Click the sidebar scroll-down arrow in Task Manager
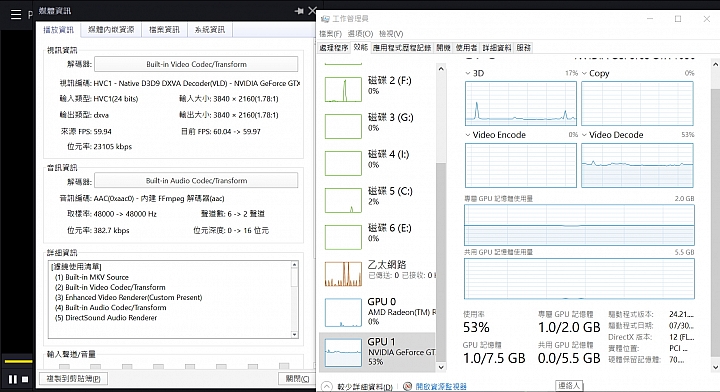Viewport: 720px width, 392px height. tap(441, 367)
